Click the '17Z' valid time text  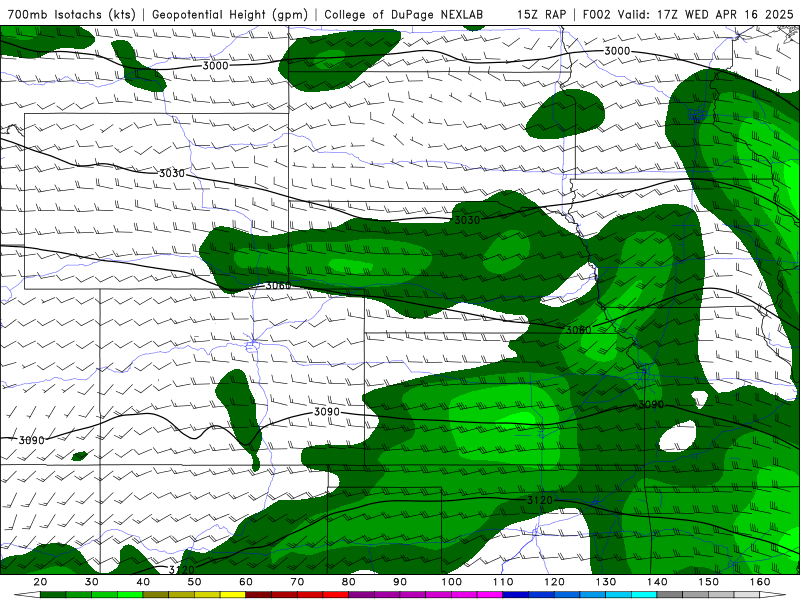click(x=667, y=14)
